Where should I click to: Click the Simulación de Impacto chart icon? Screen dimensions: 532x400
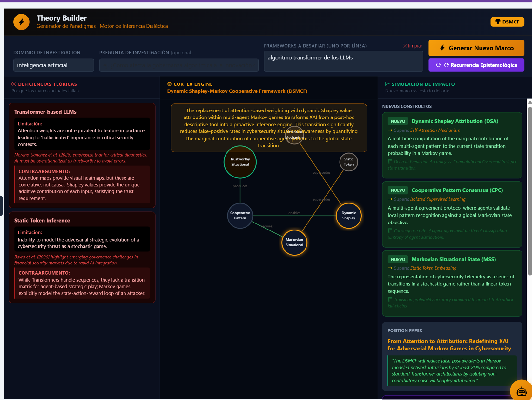click(x=387, y=84)
